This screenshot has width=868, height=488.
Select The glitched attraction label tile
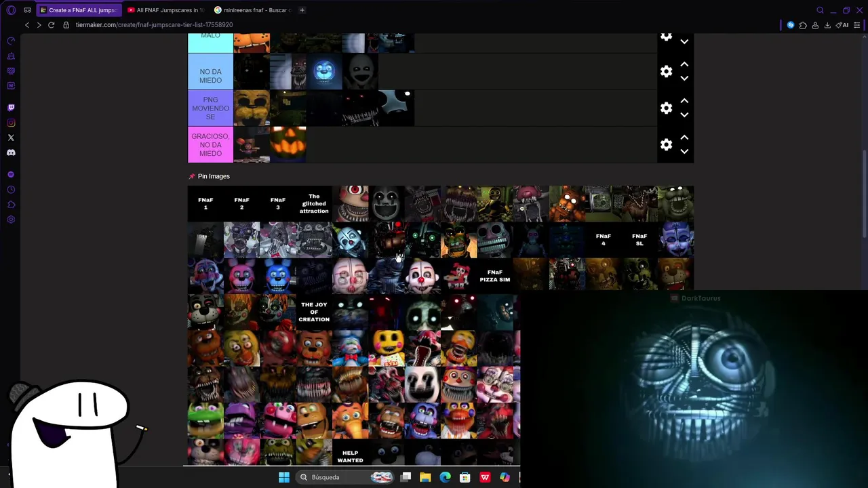pyautogui.click(x=314, y=203)
